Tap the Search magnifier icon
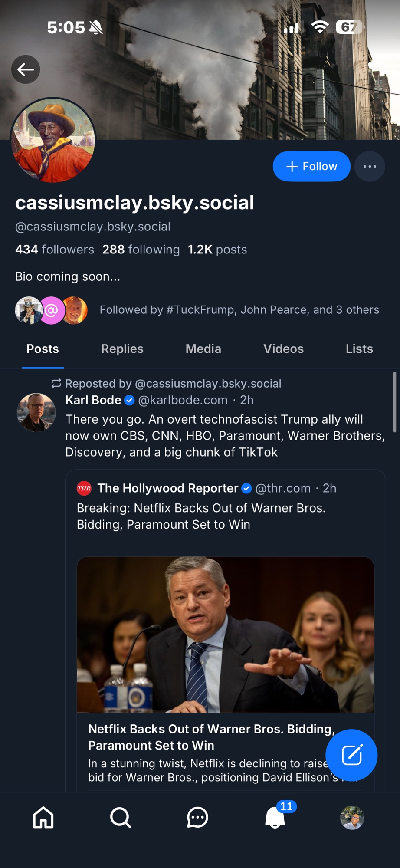 [x=120, y=818]
